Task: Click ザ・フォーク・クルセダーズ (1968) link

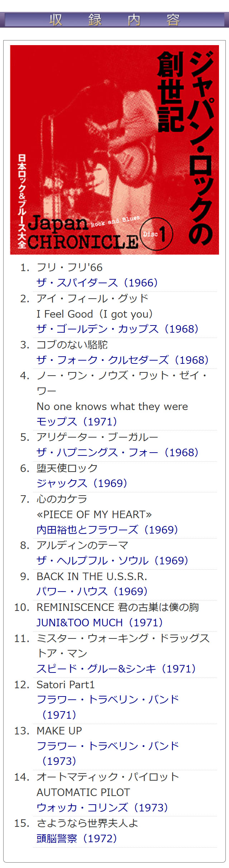Action: coord(122,360)
